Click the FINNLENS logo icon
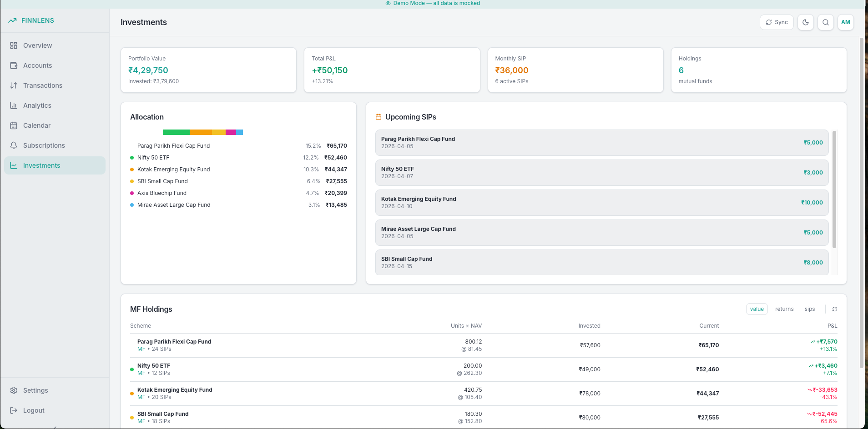 point(12,20)
